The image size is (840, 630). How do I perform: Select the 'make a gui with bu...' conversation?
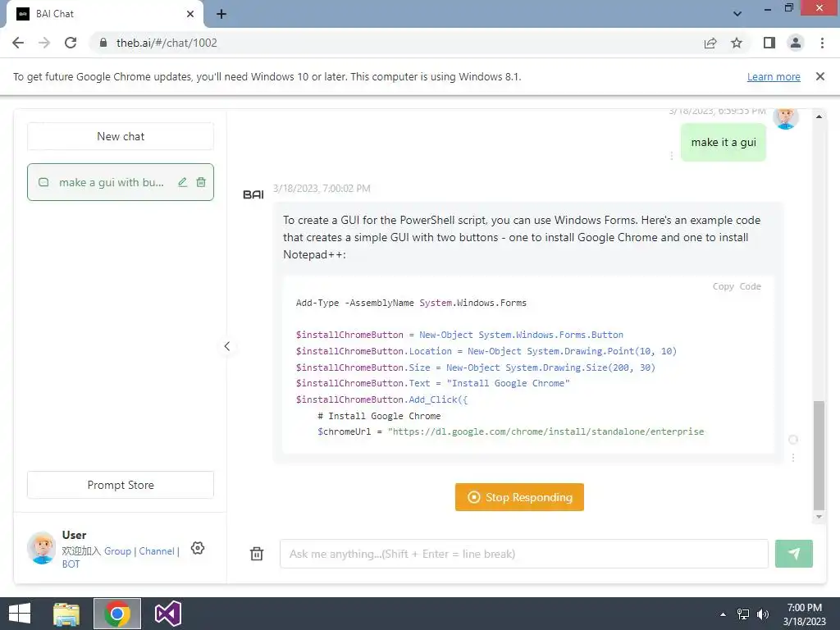[121, 182]
